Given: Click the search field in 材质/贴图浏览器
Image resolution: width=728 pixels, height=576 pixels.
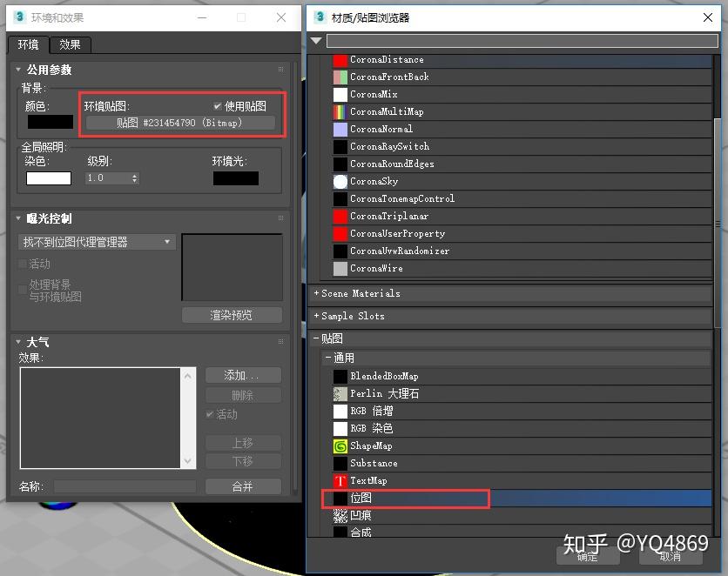Looking at the screenshot, I should point(522,41).
